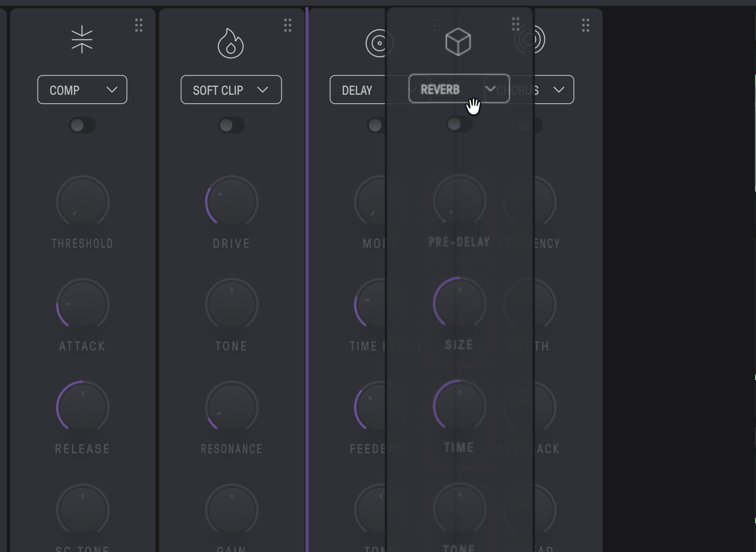Click the compressor ATTACK knob
This screenshot has width=756, height=552.
click(82, 305)
